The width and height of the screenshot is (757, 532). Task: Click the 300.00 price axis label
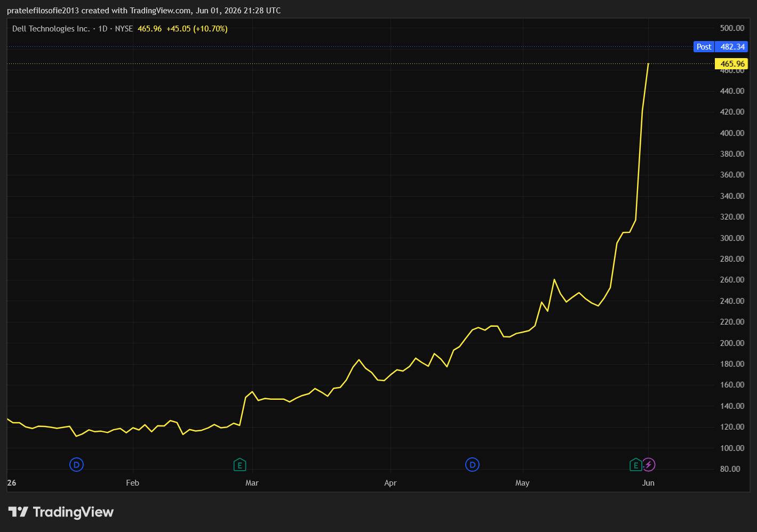coord(732,238)
